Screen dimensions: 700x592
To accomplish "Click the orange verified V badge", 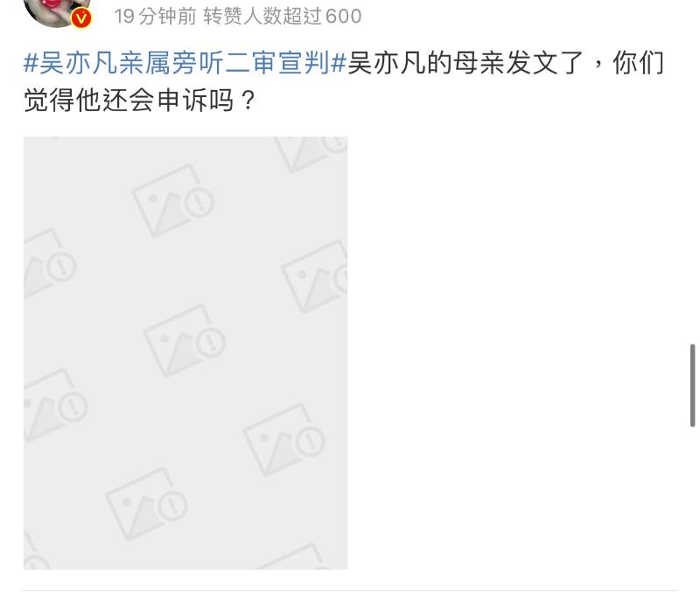I will click(x=80, y=18).
